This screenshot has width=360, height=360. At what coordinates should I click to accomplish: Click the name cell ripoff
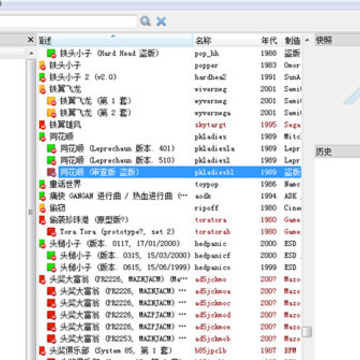(207, 208)
